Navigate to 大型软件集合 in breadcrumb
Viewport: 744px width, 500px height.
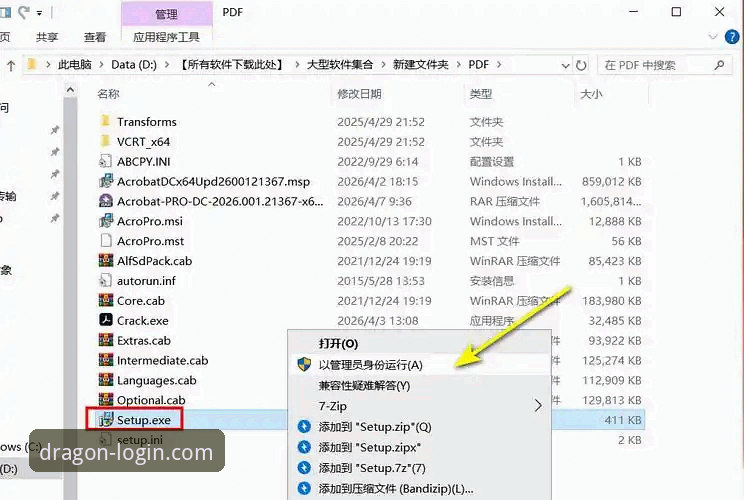[x=340, y=65]
